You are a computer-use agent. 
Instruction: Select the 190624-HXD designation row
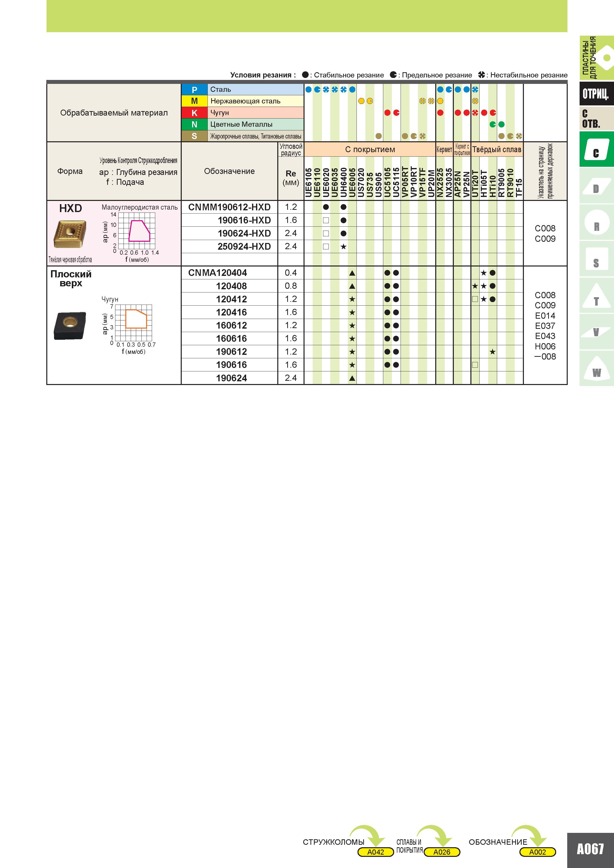(244, 233)
